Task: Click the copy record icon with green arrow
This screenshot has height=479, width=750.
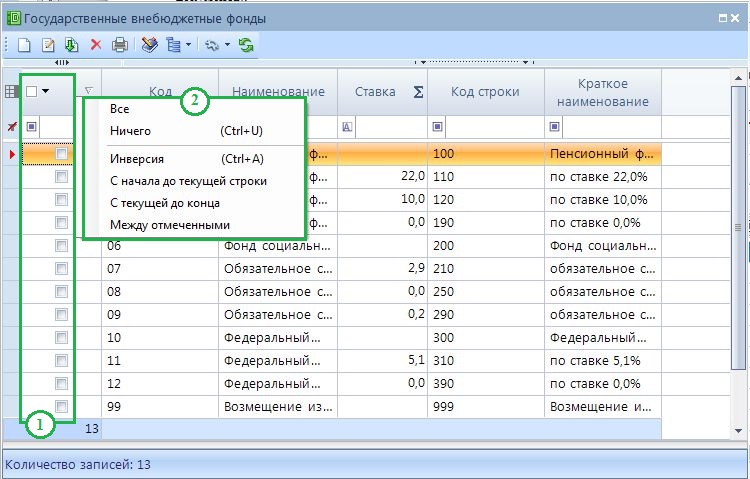Action: point(72,45)
